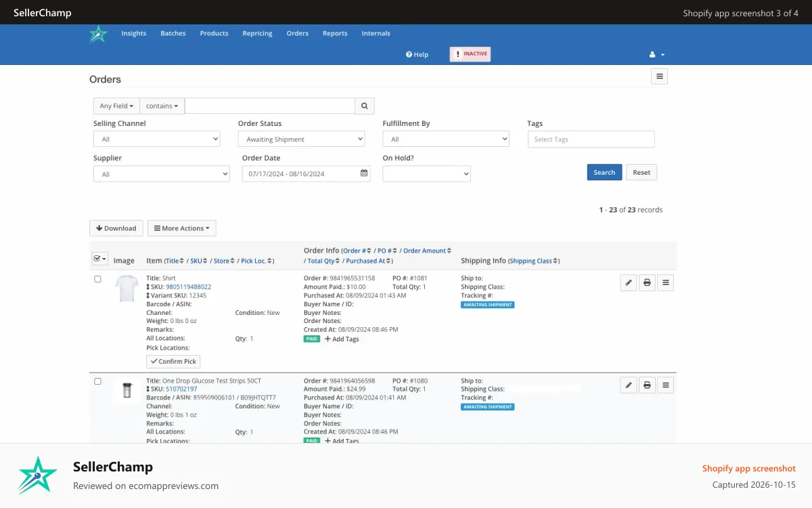The image size is (812, 508).
Task: Click Confirm Pick for the Shirt order
Action: coord(173,362)
